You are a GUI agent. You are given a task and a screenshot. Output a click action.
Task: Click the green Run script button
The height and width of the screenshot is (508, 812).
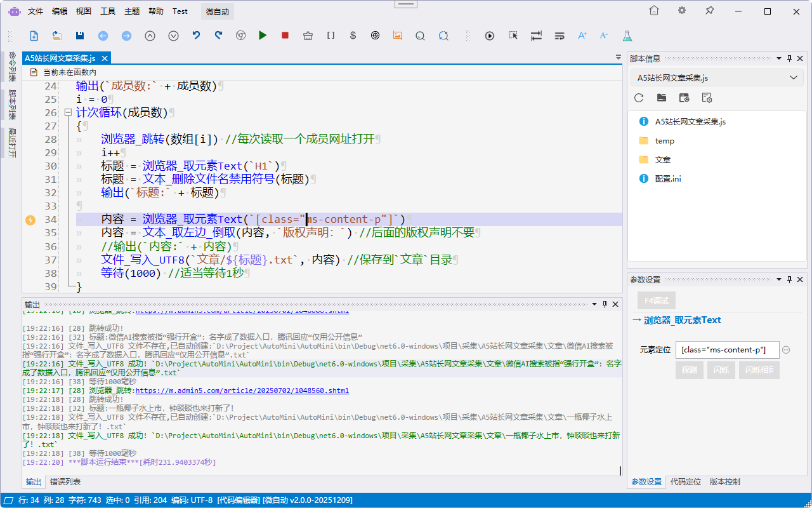(x=263, y=36)
